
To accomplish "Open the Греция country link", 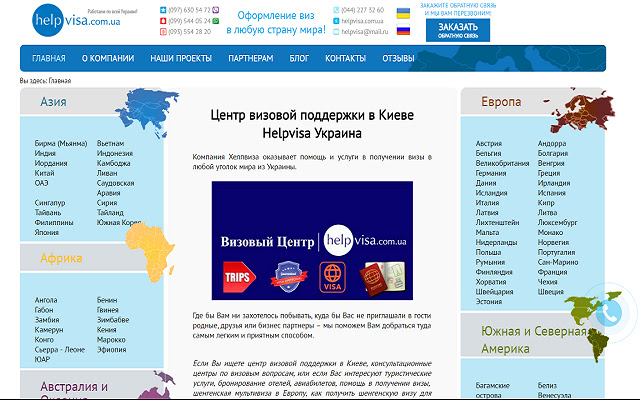I will [549, 173].
